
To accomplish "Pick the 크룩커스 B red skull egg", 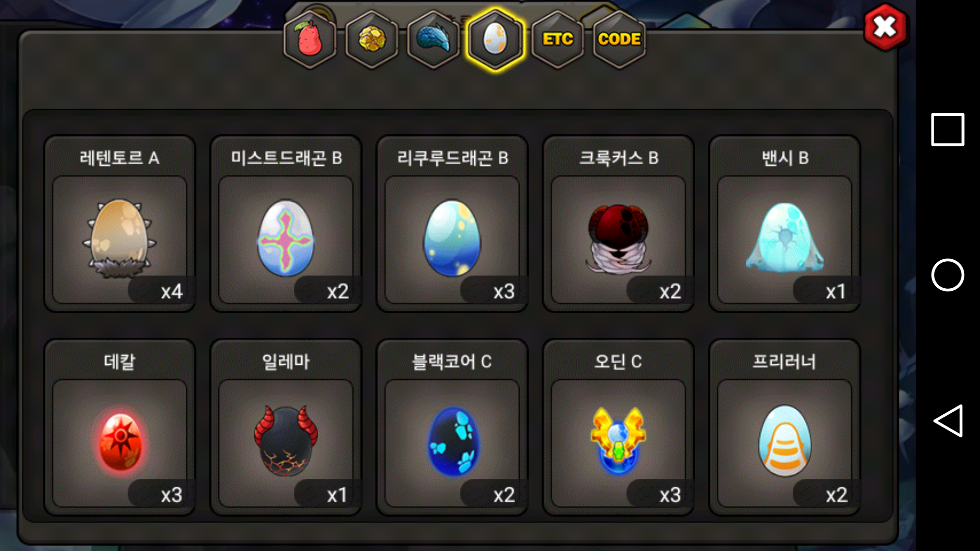I will click(618, 223).
